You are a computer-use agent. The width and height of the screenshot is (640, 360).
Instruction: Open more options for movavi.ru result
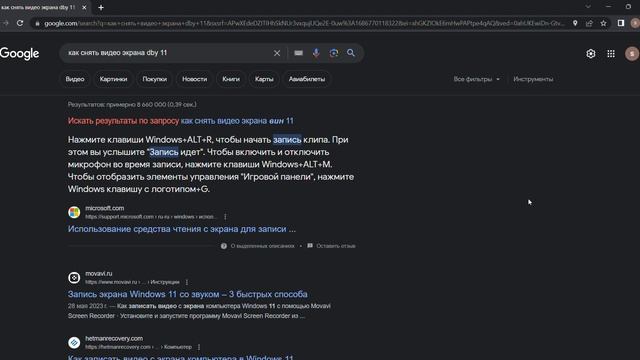[187, 282]
